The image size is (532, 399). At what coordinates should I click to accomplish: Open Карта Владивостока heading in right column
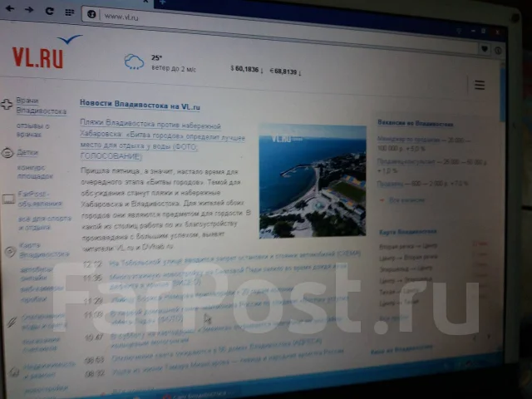pyautogui.click(x=408, y=232)
